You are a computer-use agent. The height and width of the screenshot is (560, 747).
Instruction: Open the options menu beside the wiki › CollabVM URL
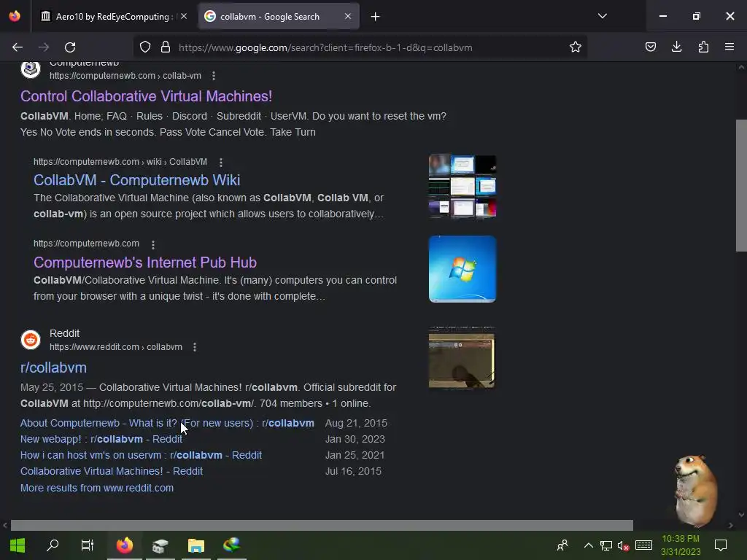[220, 163]
